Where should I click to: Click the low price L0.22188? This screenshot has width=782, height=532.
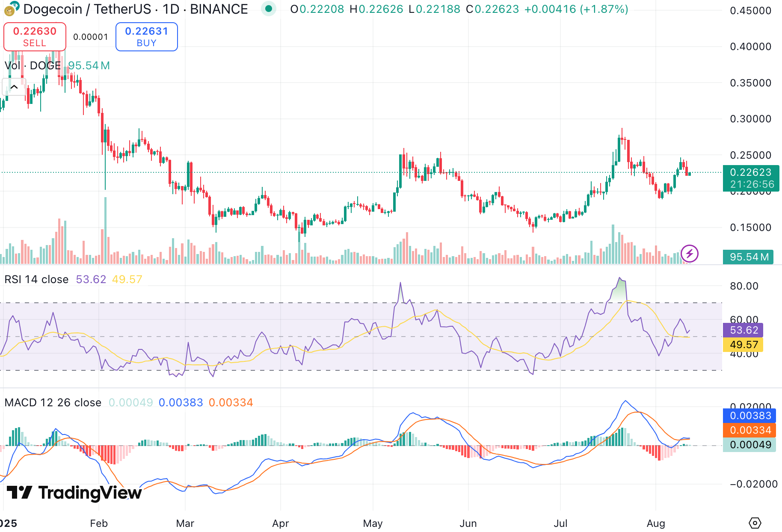435,9
